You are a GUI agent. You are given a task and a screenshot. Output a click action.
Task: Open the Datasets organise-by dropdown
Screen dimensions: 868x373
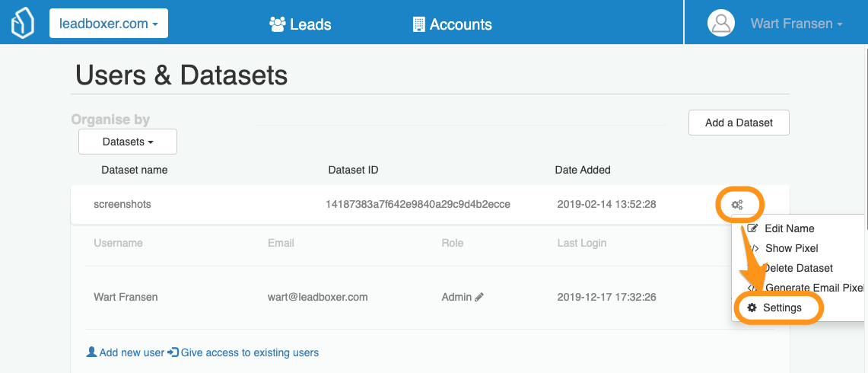(x=128, y=142)
